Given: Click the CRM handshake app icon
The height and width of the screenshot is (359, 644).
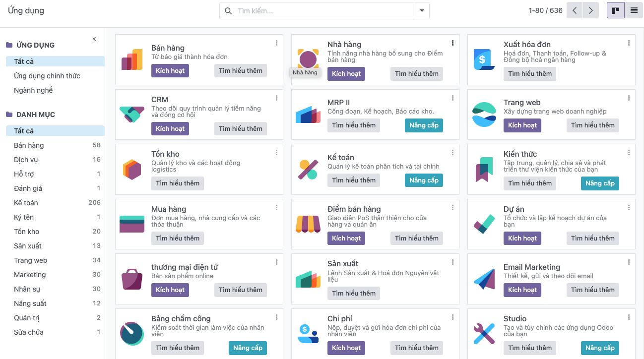Looking at the screenshot, I should click(x=132, y=115).
